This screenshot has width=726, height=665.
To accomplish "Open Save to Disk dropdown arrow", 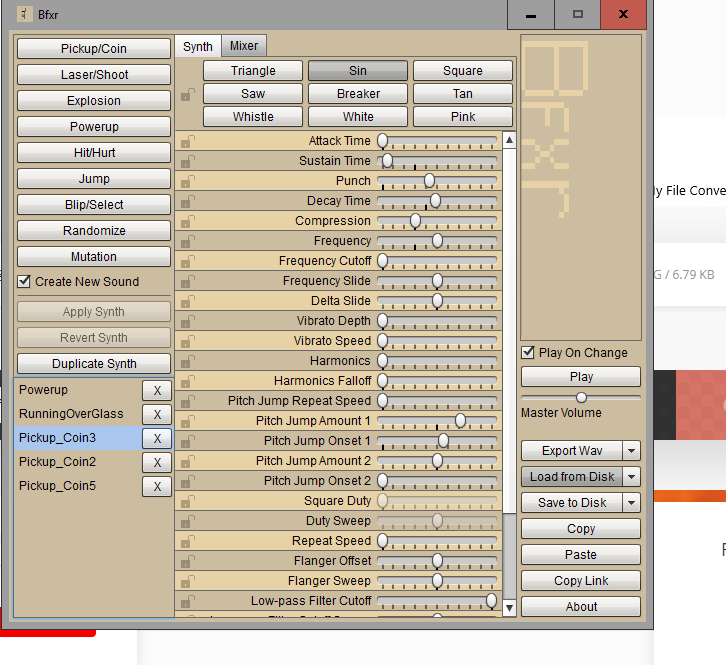I will tap(631, 503).
